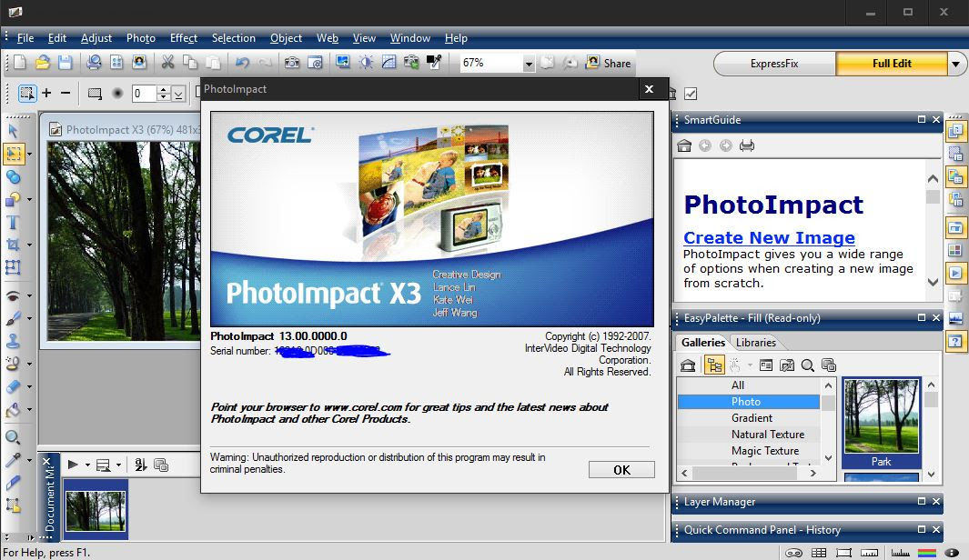Click OK in the PhotoImpact dialog
Image resolution: width=969 pixels, height=560 pixels.
(621, 470)
